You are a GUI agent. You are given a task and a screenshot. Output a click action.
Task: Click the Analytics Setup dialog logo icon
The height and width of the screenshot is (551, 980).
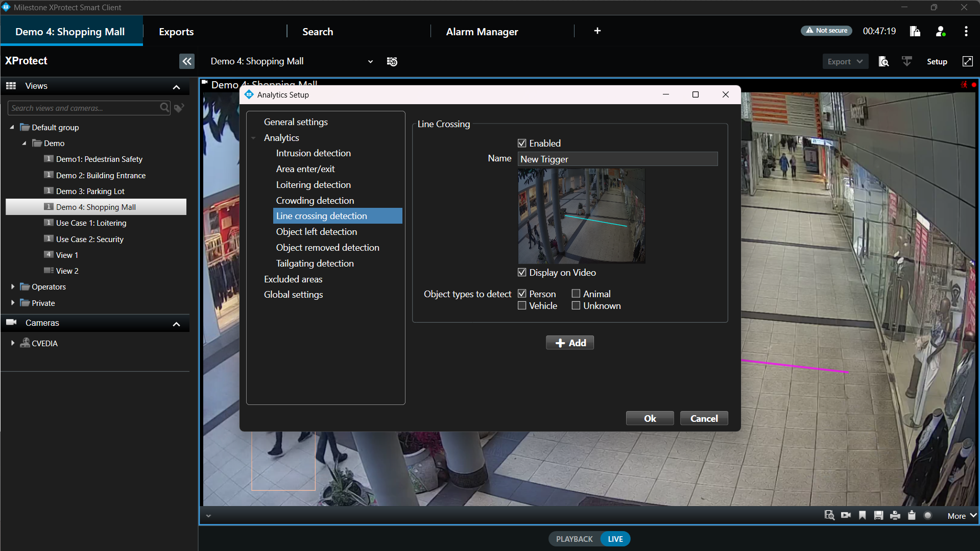[x=249, y=94]
